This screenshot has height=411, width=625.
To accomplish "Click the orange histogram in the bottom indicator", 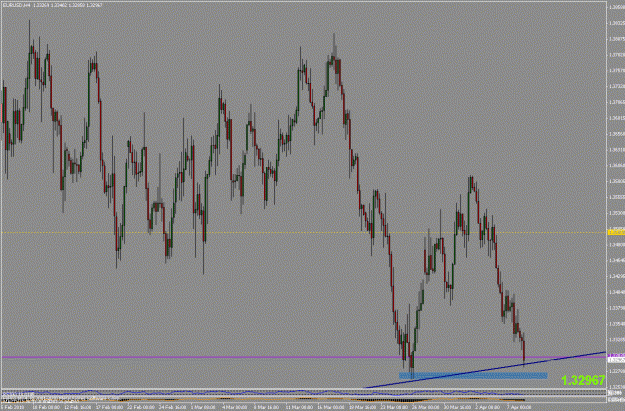I will [x=263, y=399].
